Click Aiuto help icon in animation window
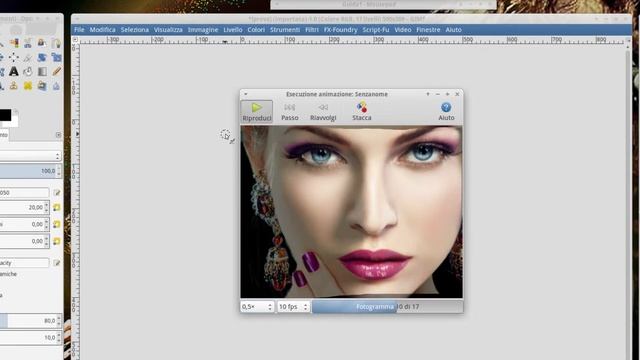Image resolution: width=640 pixels, height=360 pixels. (446, 107)
